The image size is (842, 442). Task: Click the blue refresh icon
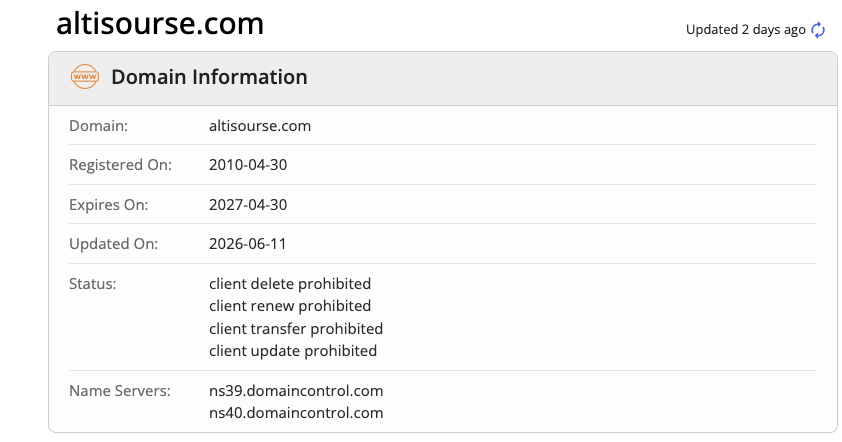[818, 30]
